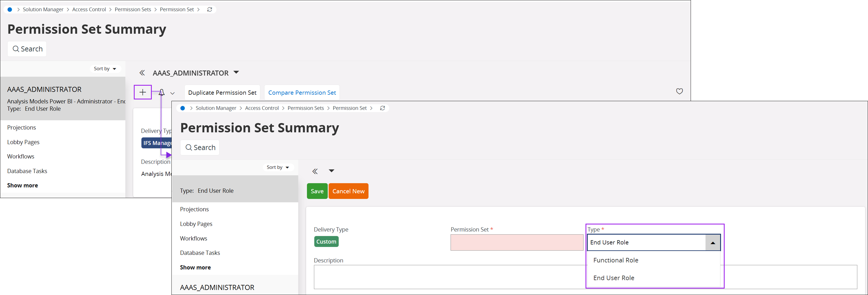Click Compare Permission Set button
868x295 pixels.
pyautogui.click(x=302, y=93)
